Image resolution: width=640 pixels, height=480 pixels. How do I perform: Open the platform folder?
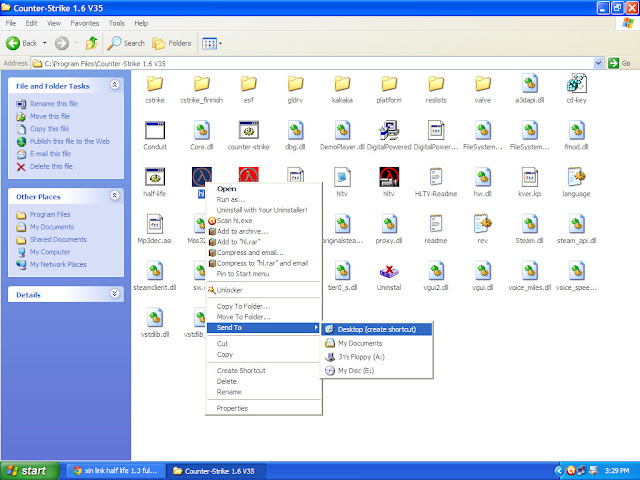[389, 84]
